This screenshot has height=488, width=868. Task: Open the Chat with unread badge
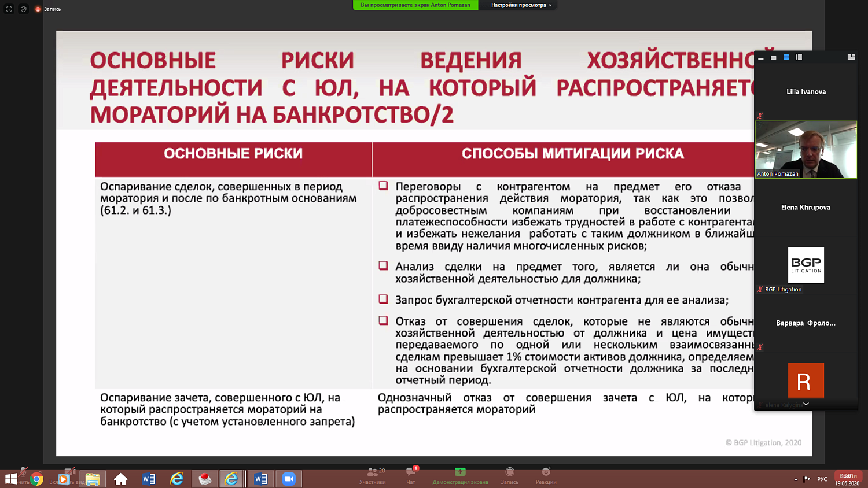[x=411, y=476]
